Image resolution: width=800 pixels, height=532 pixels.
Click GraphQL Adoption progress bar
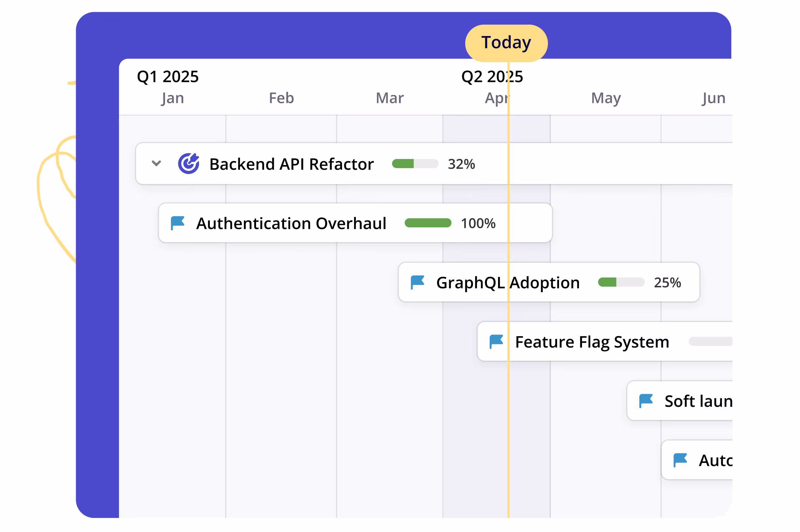click(x=621, y=282)
